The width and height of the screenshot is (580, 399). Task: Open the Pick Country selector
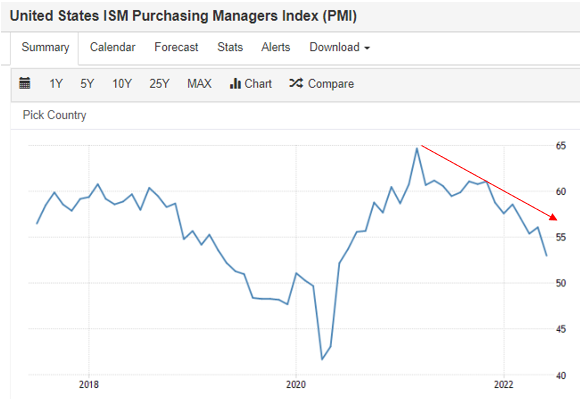coord(54,115)
